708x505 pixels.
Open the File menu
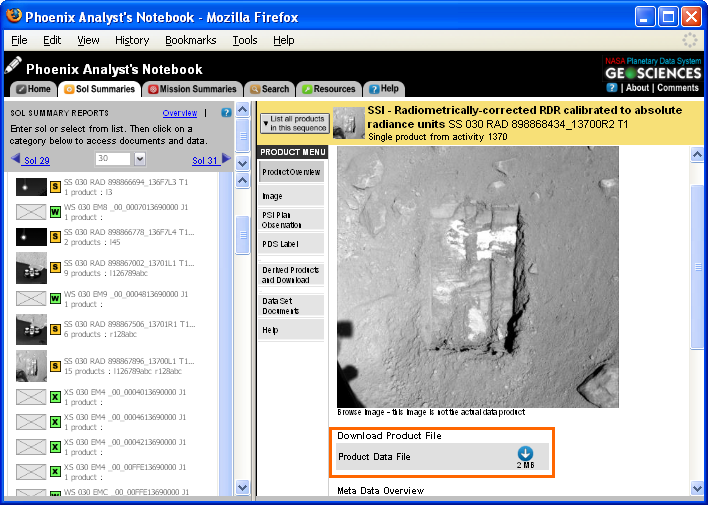coord(19,40)
